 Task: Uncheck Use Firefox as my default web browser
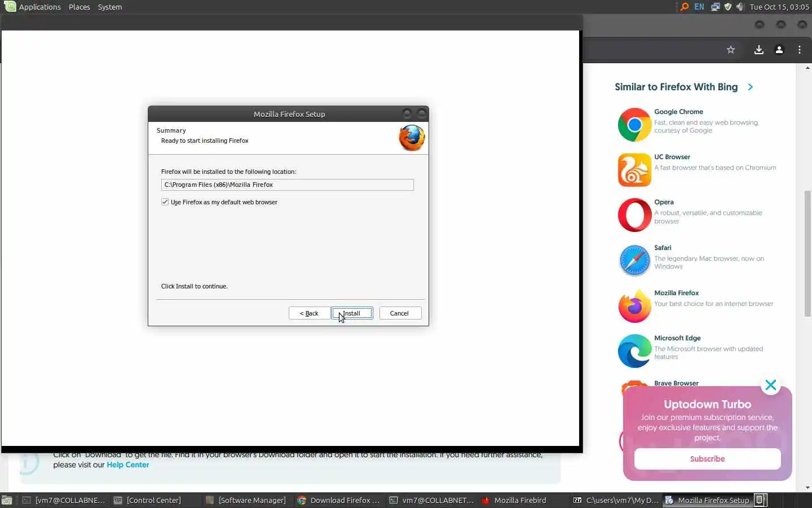[165, 202]
